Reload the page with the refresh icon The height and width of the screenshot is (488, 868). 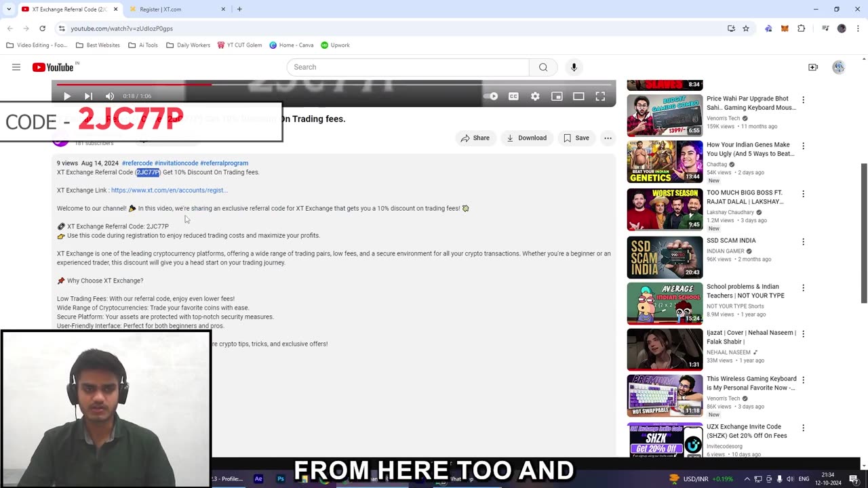tap(42, 28)
